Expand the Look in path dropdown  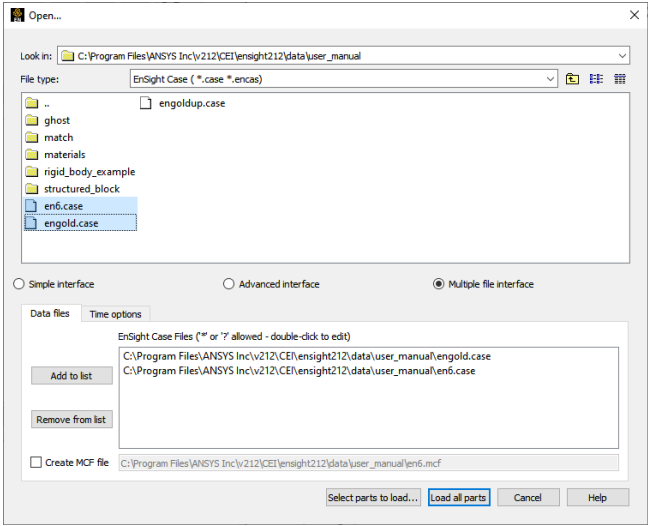[622, 56]
